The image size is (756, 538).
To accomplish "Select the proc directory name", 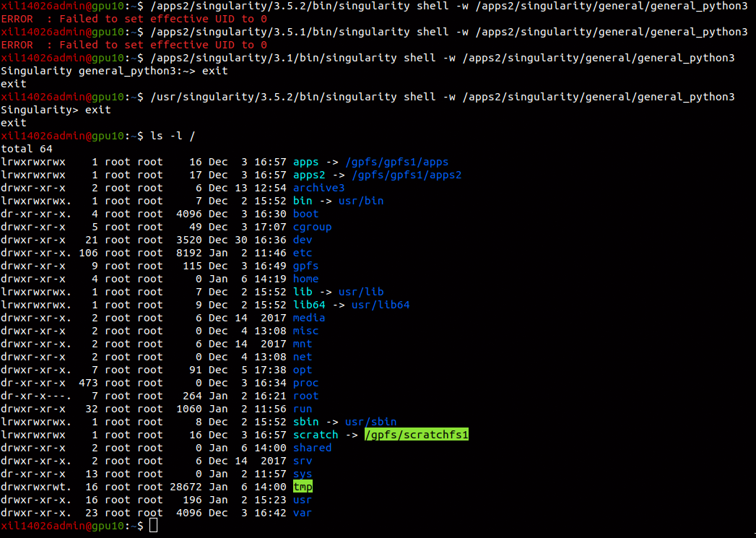I will [305, 383].
